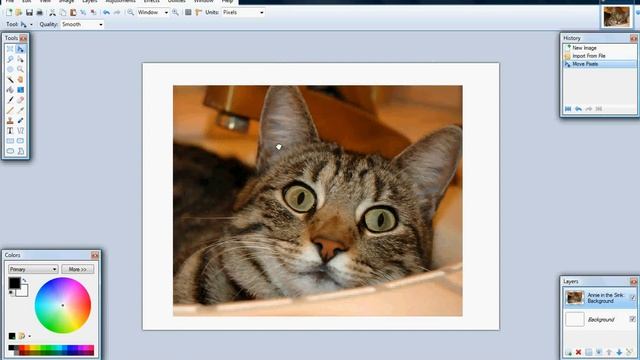Select the Rectangle shape tool
Viewport: 640px width, 360px height.
[10, 141]
